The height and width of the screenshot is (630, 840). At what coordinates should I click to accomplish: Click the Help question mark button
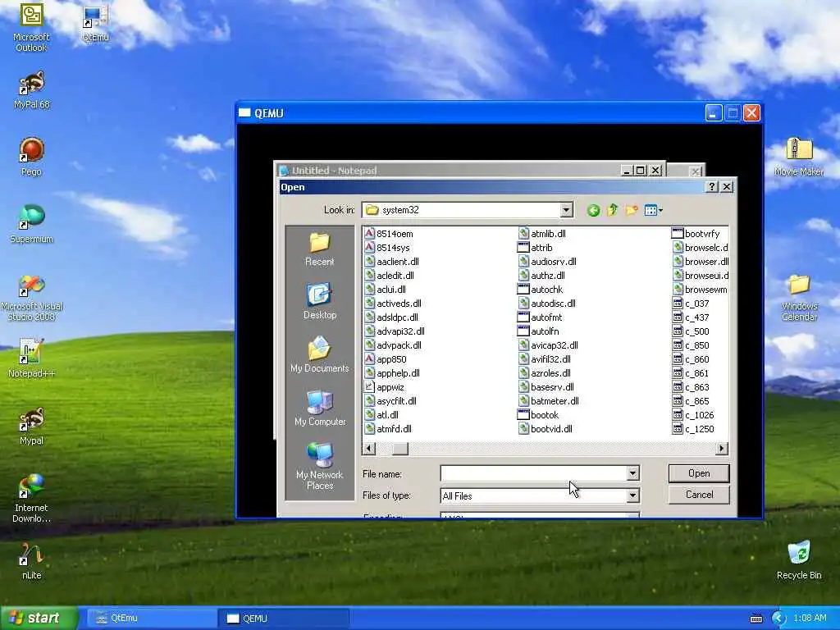[x=711, y=186]
